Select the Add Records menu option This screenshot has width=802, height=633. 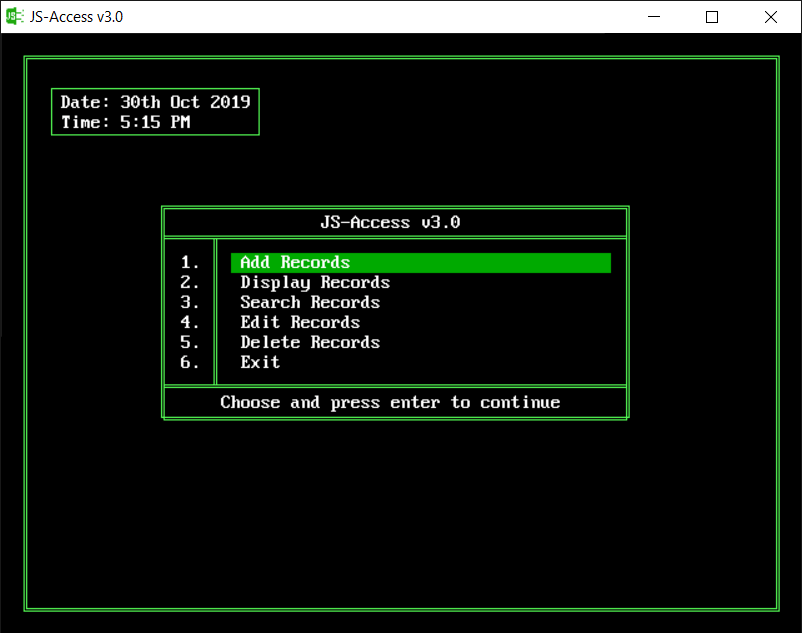point(293,262)
